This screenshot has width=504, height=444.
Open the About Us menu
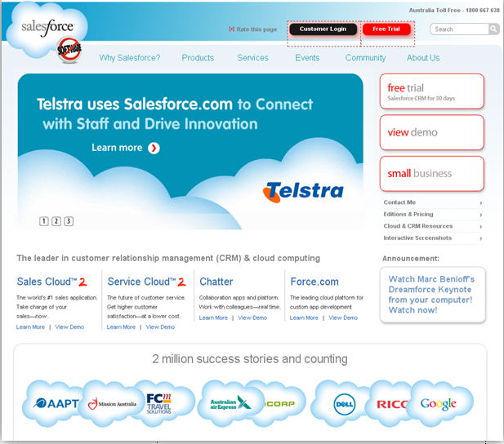coord(423,58)
